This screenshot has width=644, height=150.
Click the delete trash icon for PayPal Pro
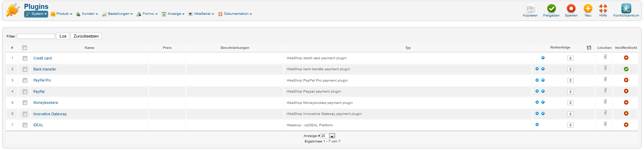pos(605,80)
